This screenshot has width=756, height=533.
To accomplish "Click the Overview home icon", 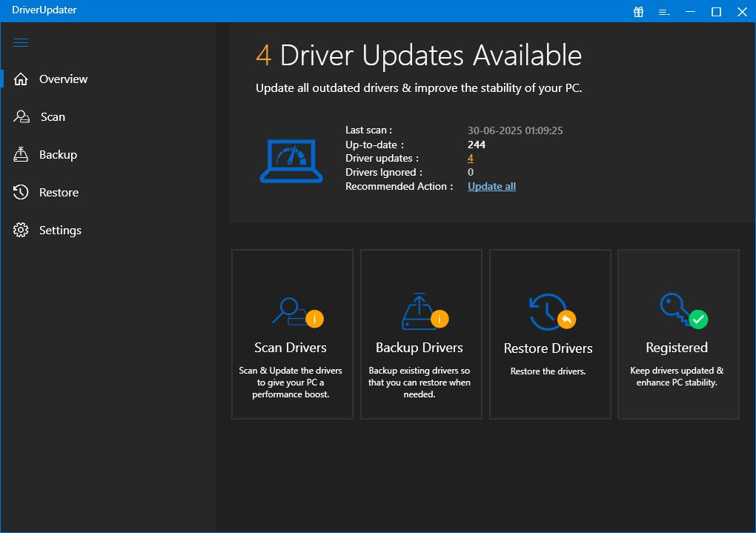I will click(x=21, y=79).
